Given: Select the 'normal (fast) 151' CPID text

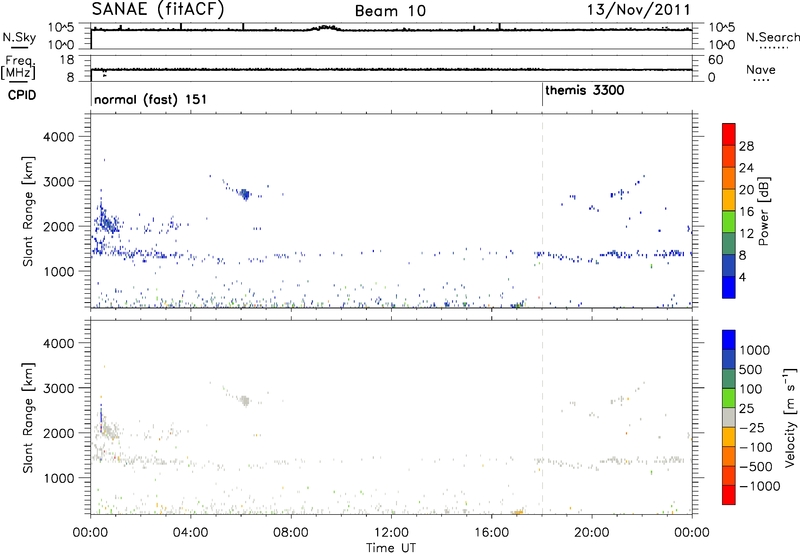Looking at the screenshot, I should [151, 99].
